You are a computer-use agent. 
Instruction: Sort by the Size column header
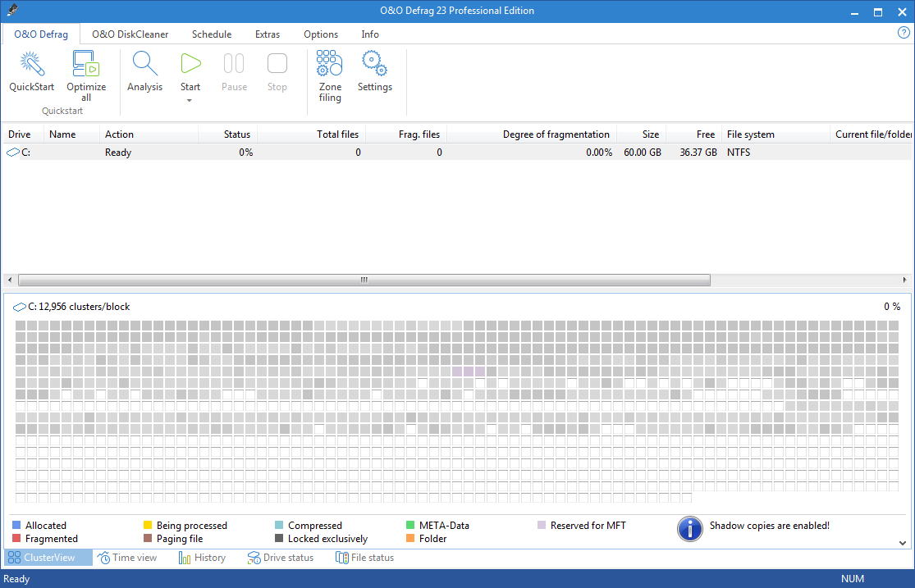641,134
